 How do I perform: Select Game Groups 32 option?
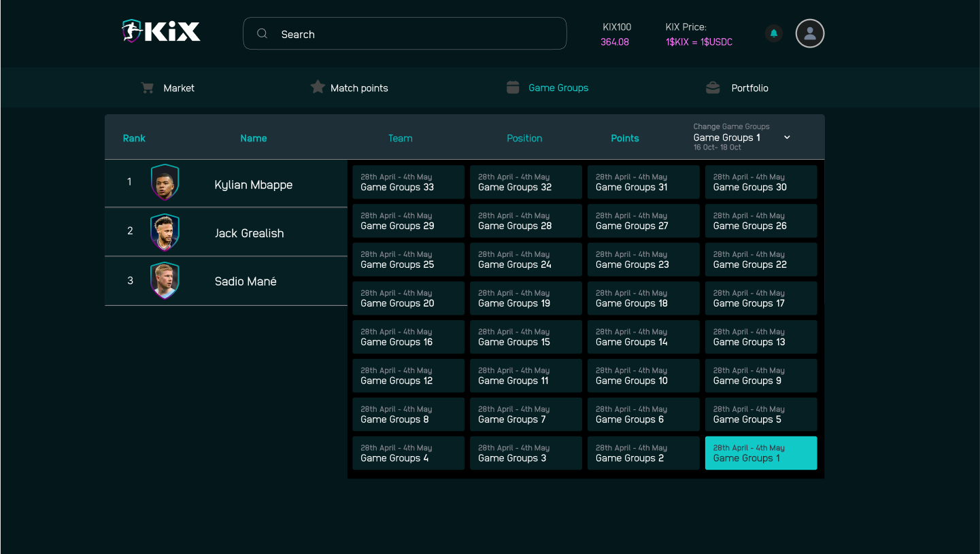click(526, 182)
